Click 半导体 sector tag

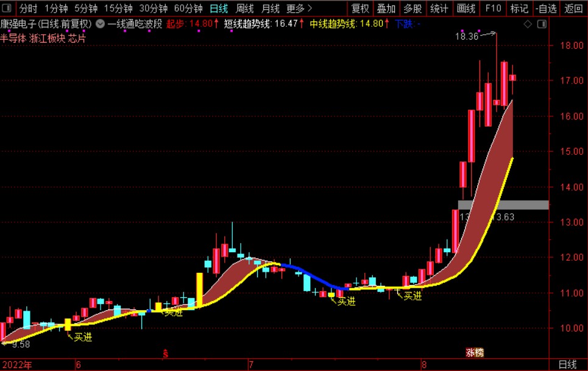click(x=13, y=38)
